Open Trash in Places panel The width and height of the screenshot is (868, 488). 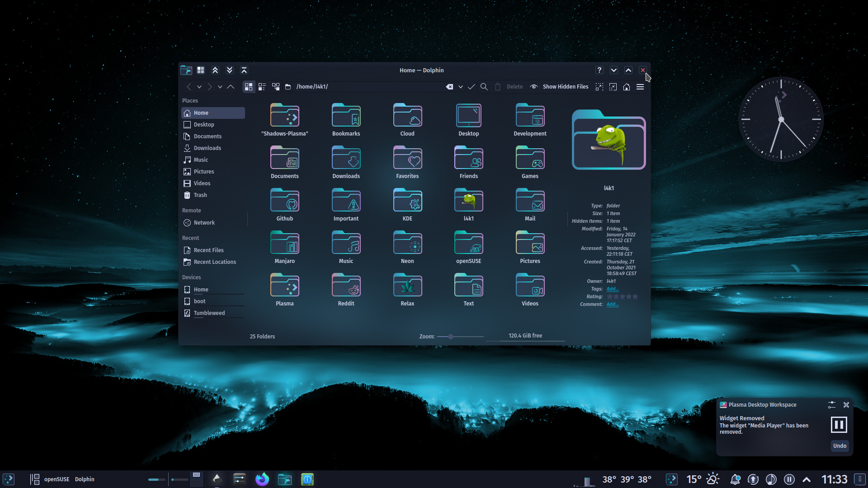click(x=213, y=195)
